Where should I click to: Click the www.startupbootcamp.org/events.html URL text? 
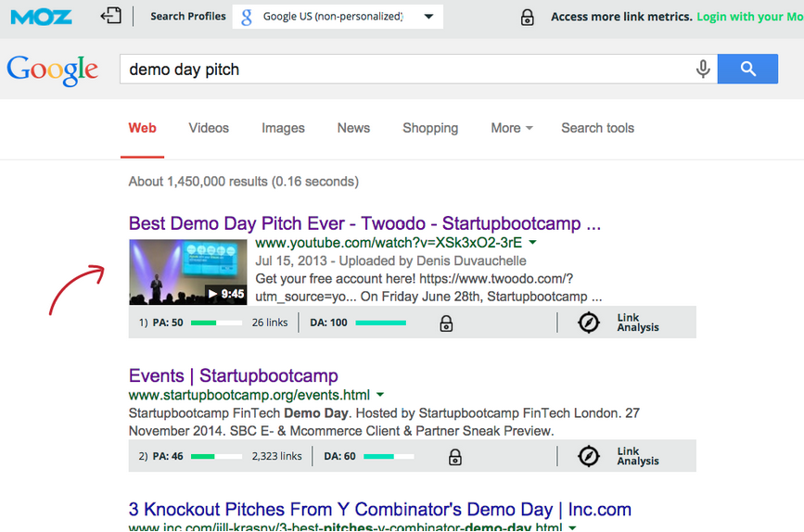pyautogui.click(x=249, y=395)
